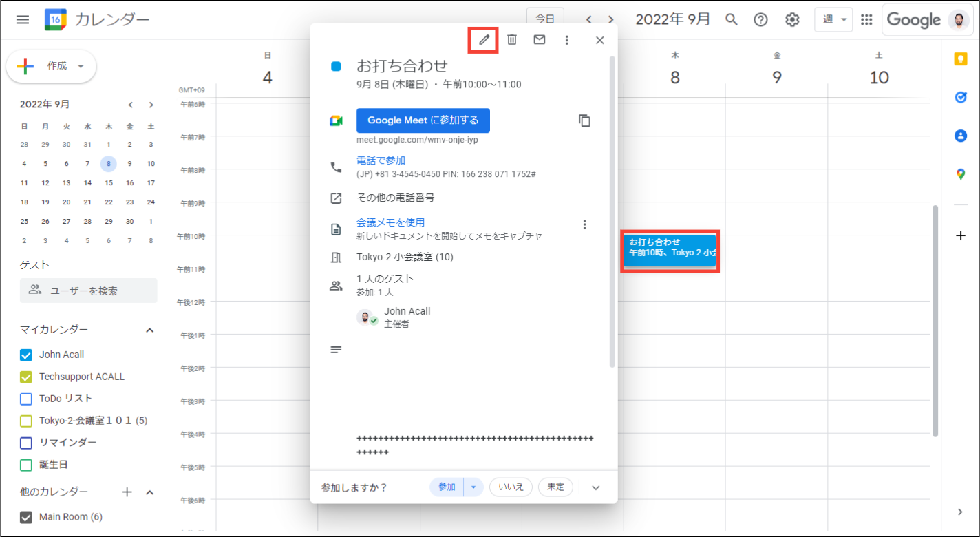
Task: Open the Google apps grid
Action: (x=866, y=19)
